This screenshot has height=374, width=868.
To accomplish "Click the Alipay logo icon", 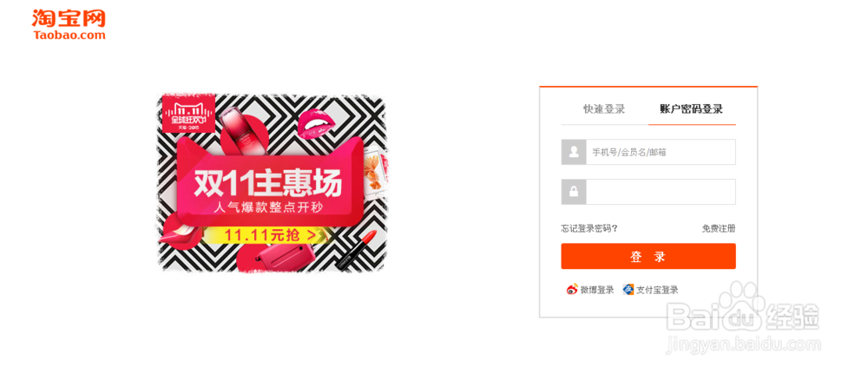I will pos(628,289).
